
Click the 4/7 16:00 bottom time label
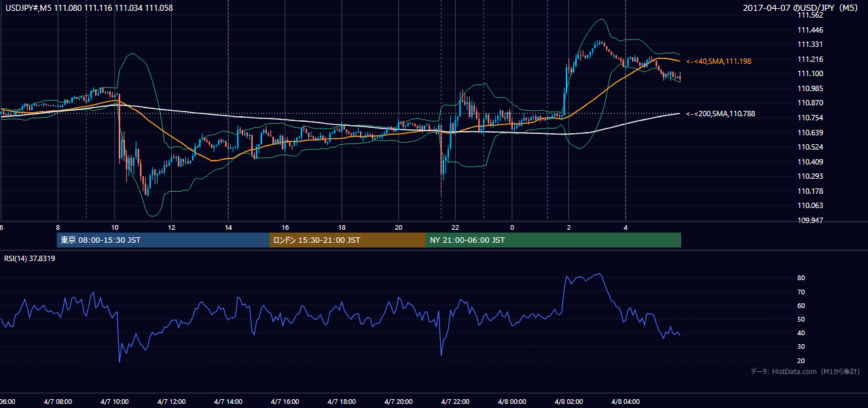pyautogui.click(x=285, y=401)
